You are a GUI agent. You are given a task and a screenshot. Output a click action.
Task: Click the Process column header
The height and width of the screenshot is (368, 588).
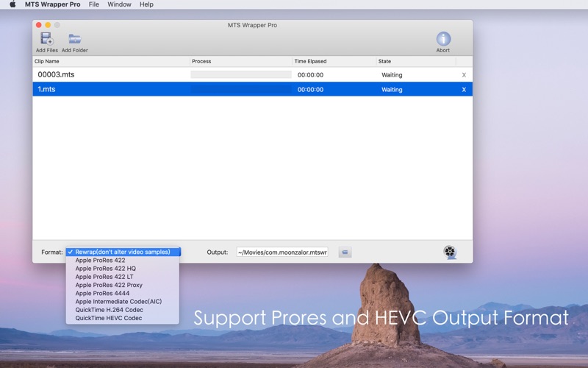point(241,61)
